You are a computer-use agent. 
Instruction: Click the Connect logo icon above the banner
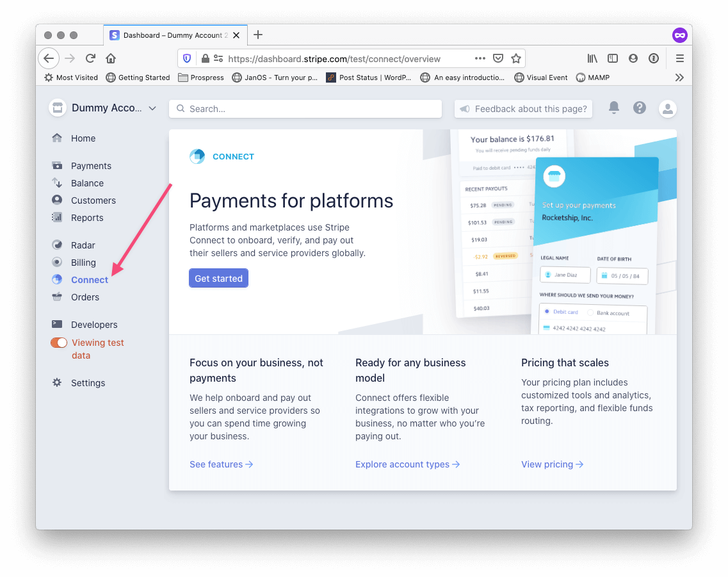pos(197,156)
